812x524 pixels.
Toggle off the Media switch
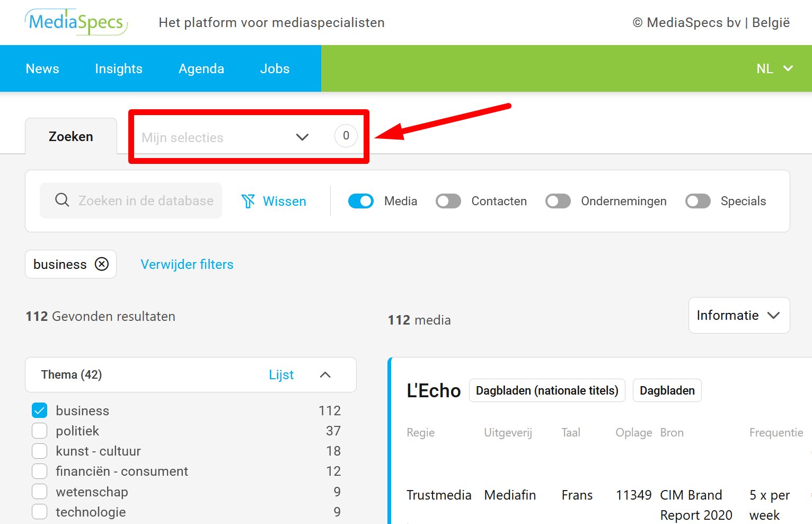click(361, 201)
